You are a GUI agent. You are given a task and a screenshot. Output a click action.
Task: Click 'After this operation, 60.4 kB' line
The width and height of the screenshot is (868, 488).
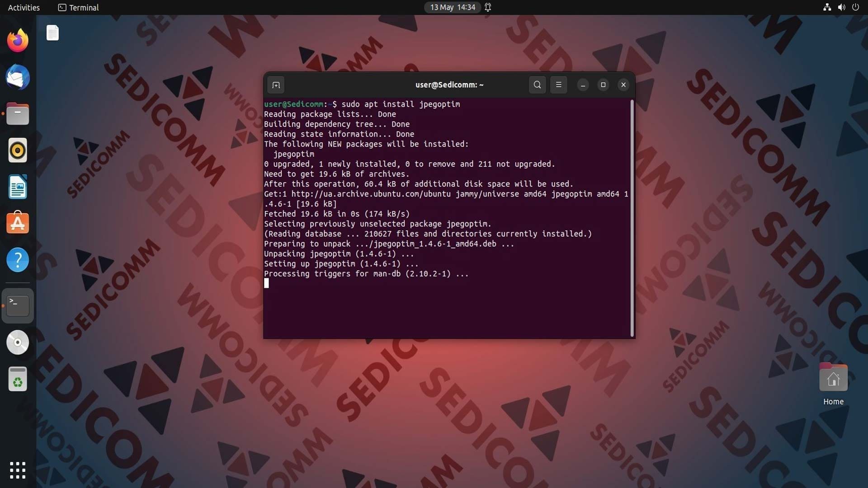(x=419, y=184)
